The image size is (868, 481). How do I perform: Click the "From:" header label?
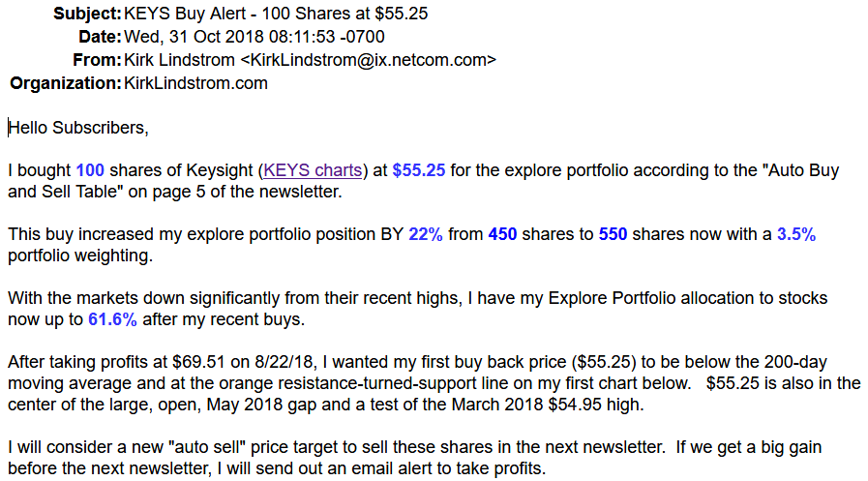(97, 60)
